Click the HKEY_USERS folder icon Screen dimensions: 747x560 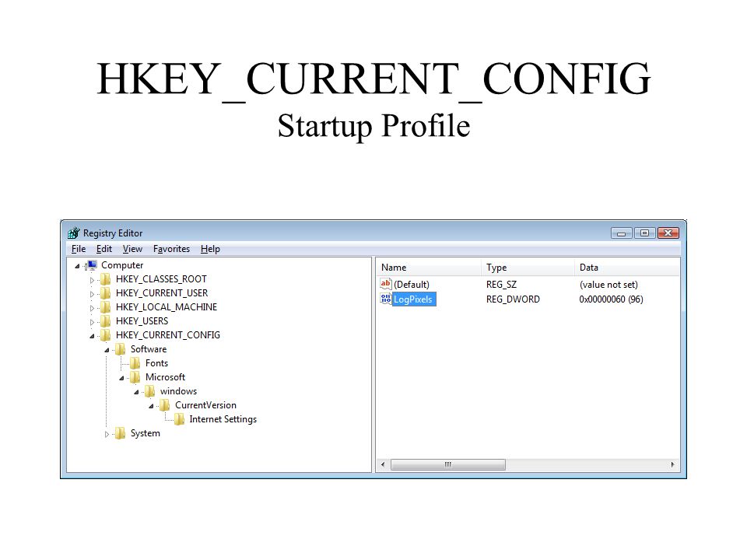106,321
